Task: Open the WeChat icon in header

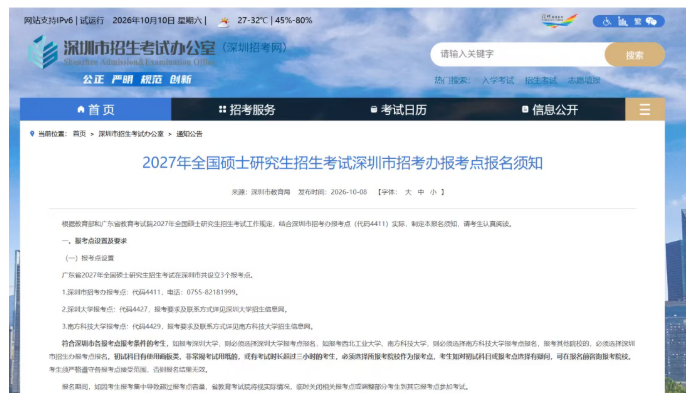Action: click(x=651, y=21)
